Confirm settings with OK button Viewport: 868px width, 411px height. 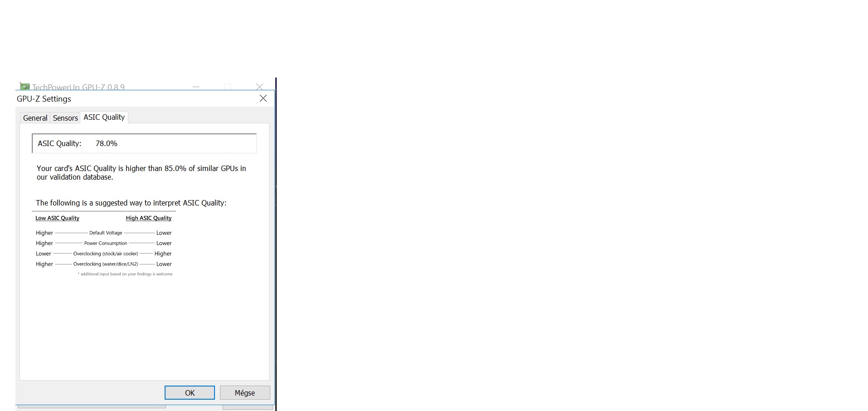coord(190,393)
